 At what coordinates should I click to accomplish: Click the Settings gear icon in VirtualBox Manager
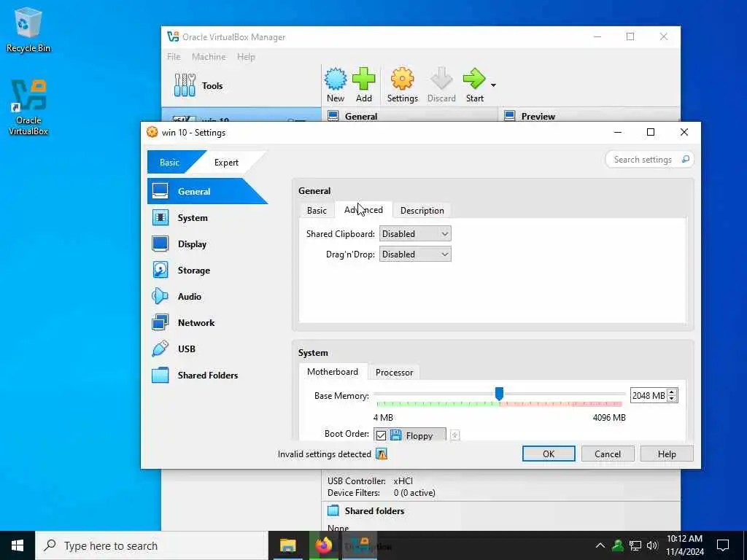(x=402, y=85)
